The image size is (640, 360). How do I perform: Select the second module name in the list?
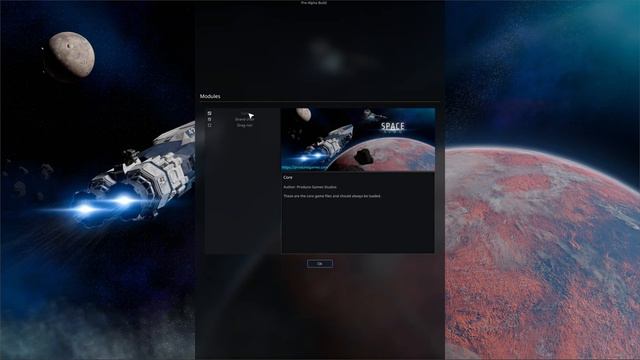click(244, 120)
